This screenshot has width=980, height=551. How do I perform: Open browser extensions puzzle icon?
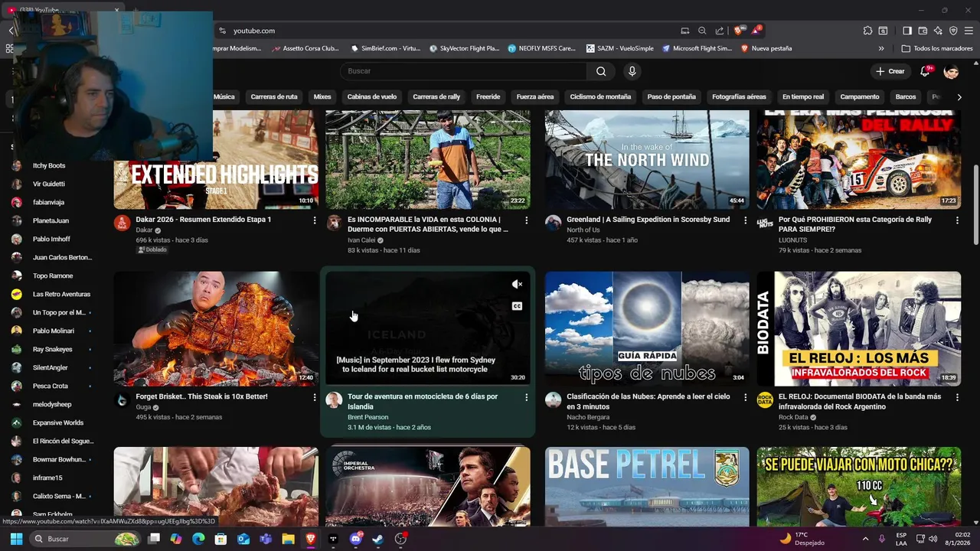point(867,31)
